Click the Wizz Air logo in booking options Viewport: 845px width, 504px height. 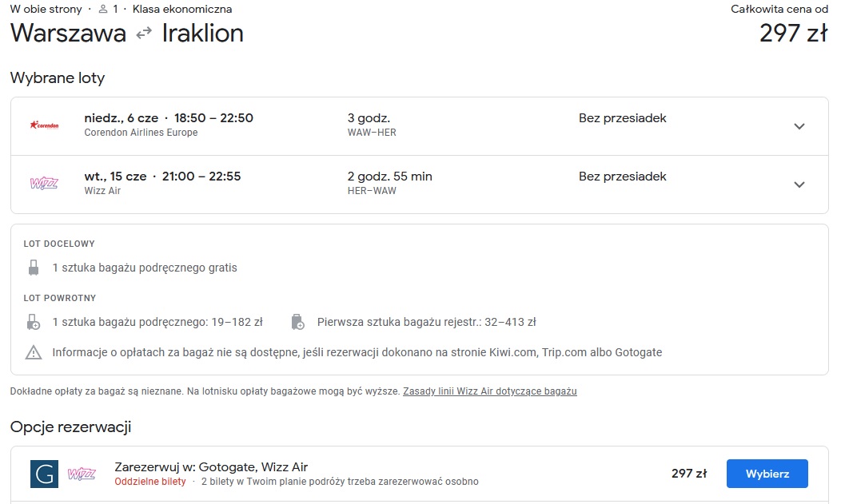[82, 474]
